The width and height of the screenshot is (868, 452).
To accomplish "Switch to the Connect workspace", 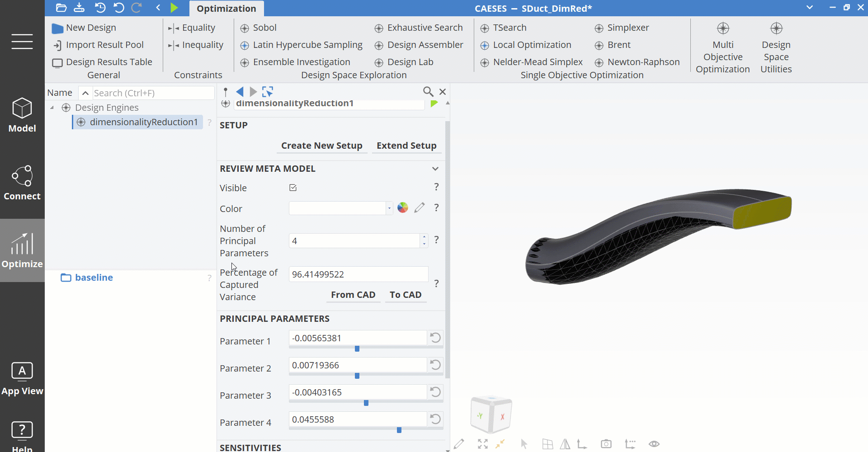I will pos(22,183).
